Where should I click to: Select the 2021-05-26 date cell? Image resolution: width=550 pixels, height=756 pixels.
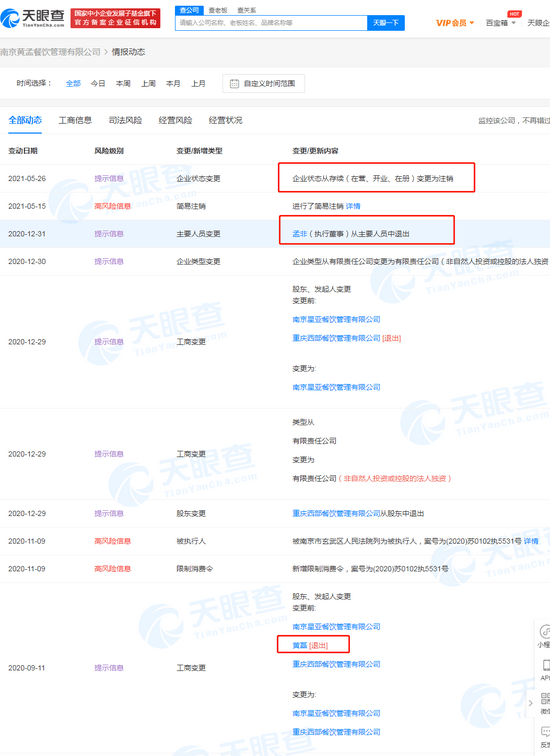(27, 178)
